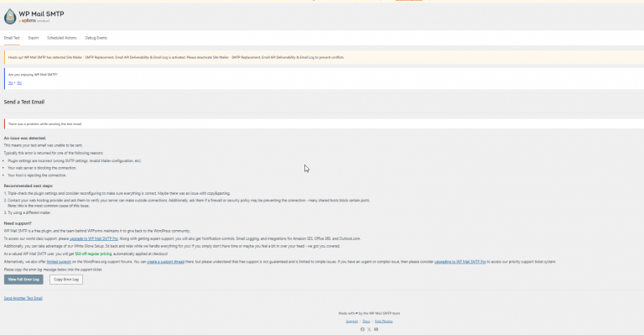This screenshot has width=644, height=335.
Task: Click the 'Heads up!' conflict warning notice
Action: [x=324, y=58]
